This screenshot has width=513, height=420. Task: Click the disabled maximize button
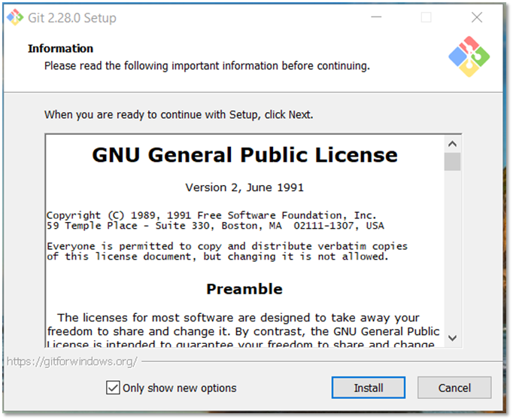click(x=426, y=17)
